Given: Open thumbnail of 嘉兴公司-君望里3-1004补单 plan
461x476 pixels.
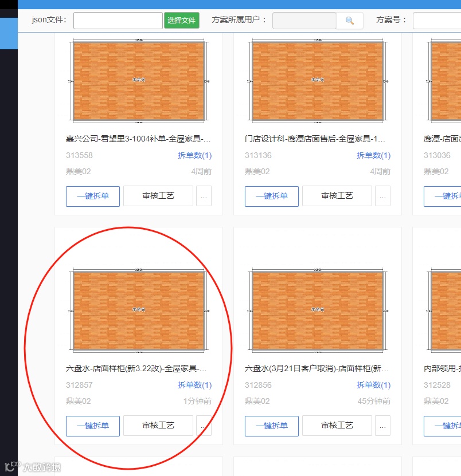Looking at the screenshot, I should [139, 81].
